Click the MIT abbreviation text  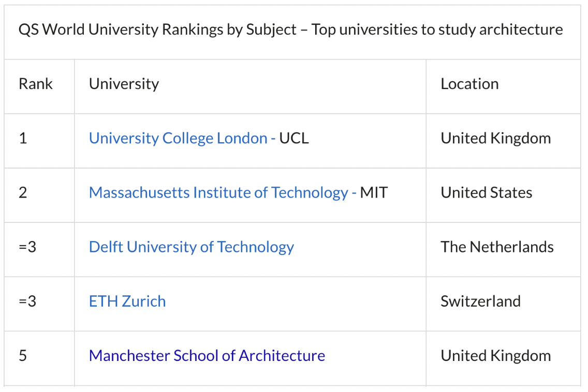point(374,192)
